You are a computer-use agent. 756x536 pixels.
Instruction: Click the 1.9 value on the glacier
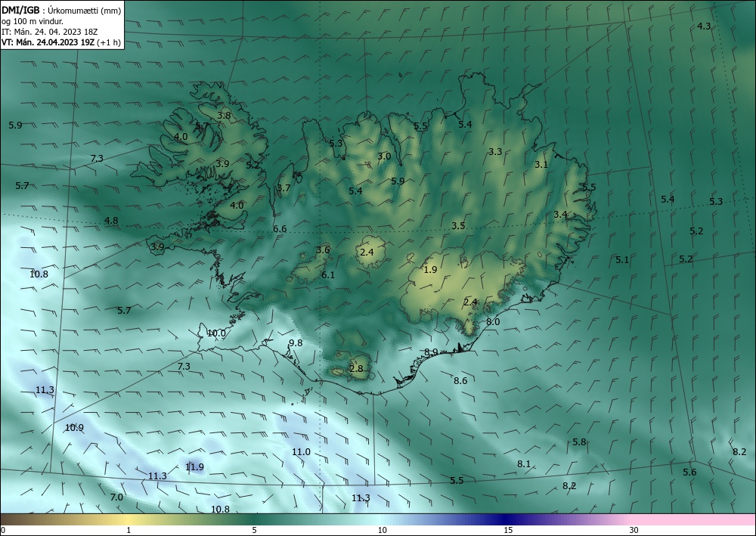pos(430,269)
